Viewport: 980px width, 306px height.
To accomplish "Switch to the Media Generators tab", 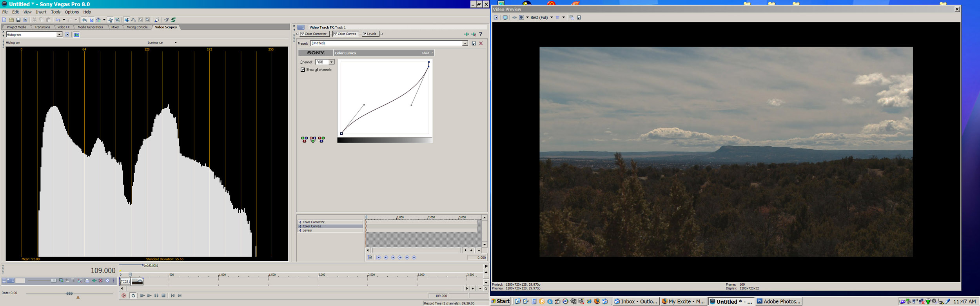I will 90,27.
